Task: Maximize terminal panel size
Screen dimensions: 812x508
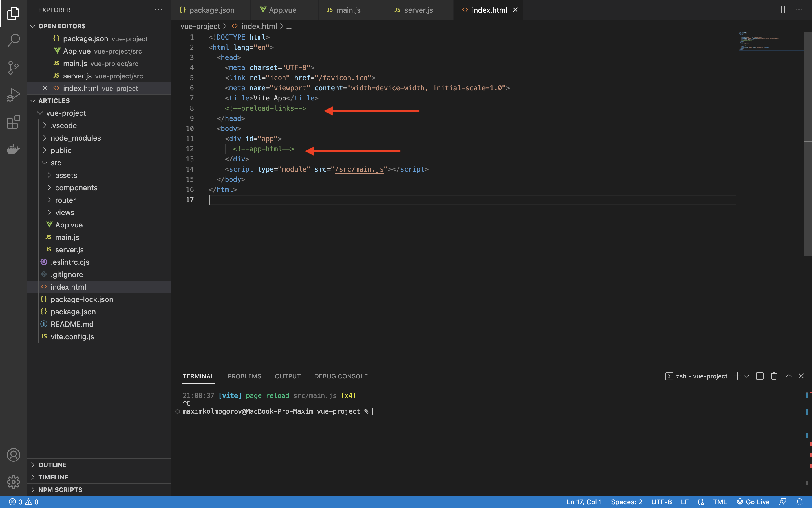Action: click(x=789, y=376)
